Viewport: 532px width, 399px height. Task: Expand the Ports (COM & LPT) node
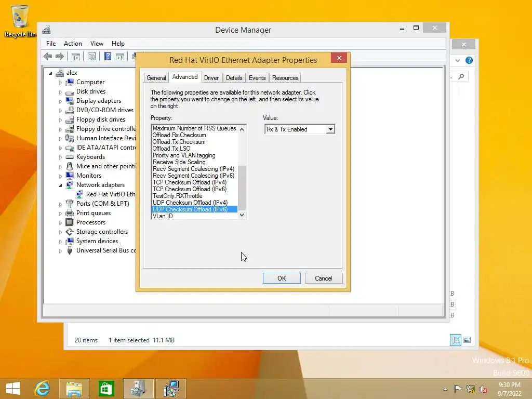[x=60, y=204]
